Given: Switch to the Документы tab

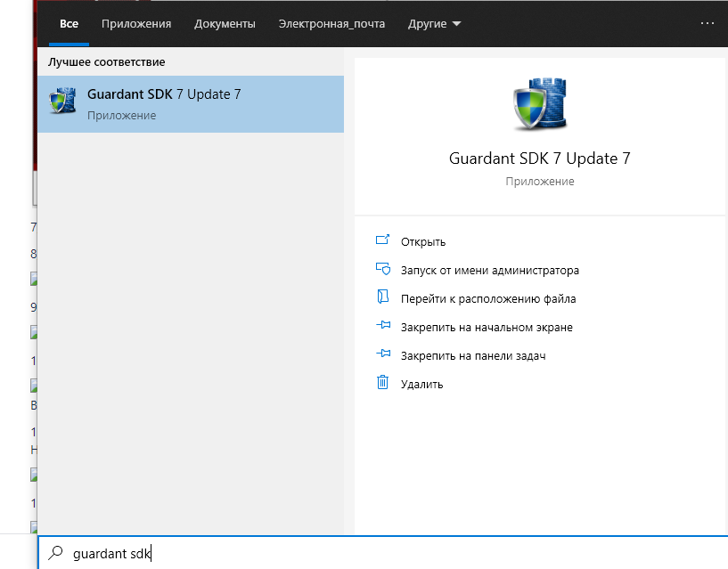Looking at the screenshot, I should pos(225,24).
